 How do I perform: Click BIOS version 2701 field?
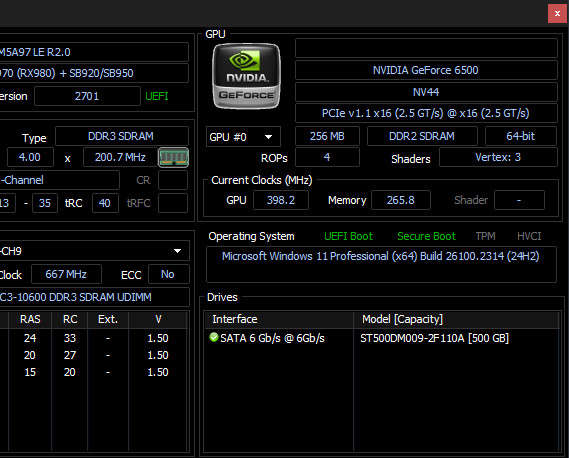(87, 96)
